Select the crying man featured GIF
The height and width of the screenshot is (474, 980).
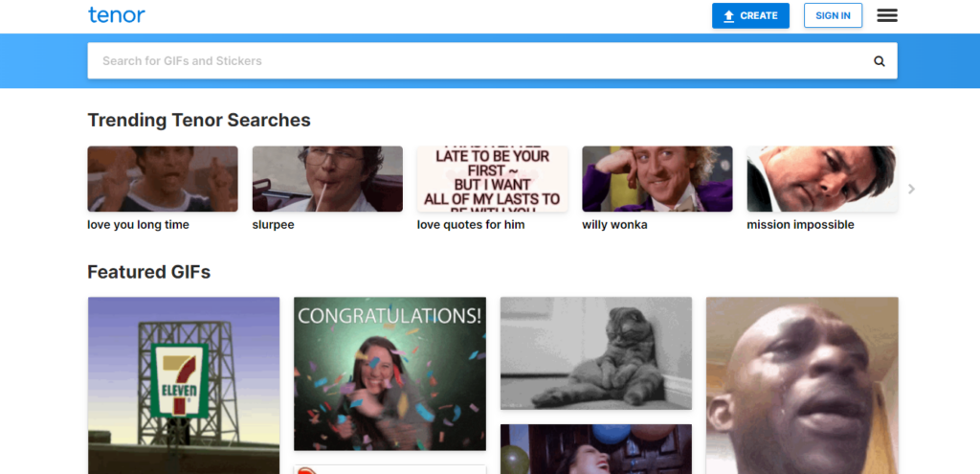click(x=803, y=385)
